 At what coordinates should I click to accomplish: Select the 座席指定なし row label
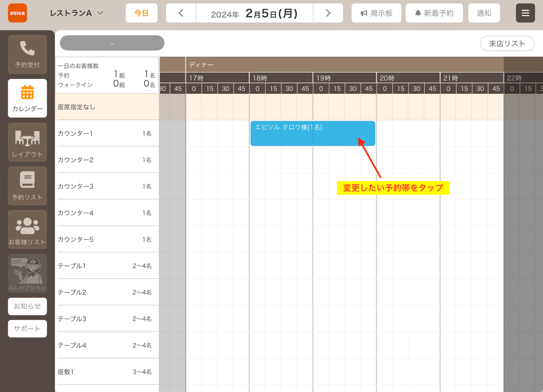click(x=107, y=107)
